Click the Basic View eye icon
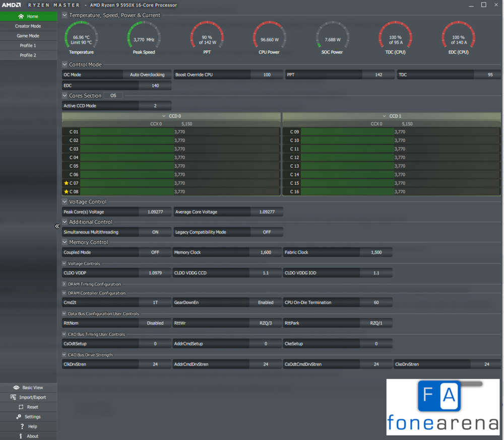Viewport: 504px width, 440px height. pyautogui.click(x=16, y=387)
